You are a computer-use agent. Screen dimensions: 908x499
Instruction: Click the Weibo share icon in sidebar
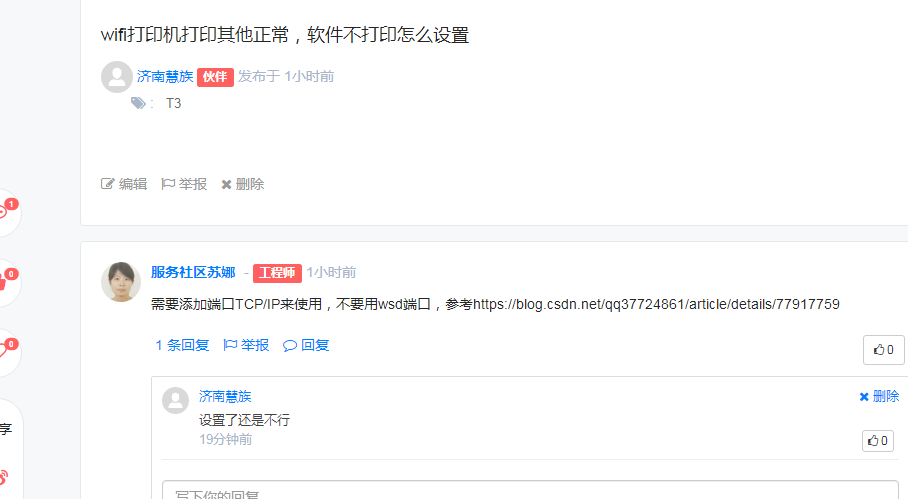pos(3,477)
